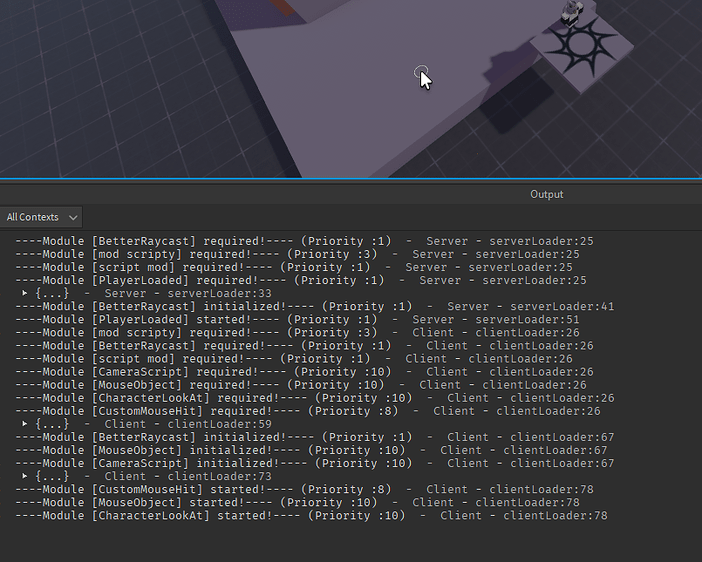This screenshot has height=562, width=702.
Task: Open the All Contexts filter dropdown
Action: click(41, 217)
